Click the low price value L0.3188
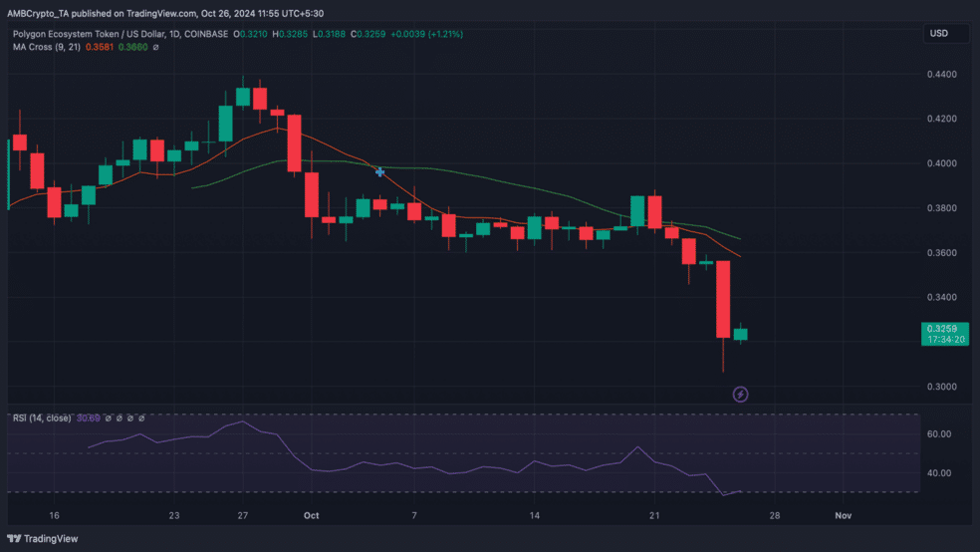 point(329,35)
